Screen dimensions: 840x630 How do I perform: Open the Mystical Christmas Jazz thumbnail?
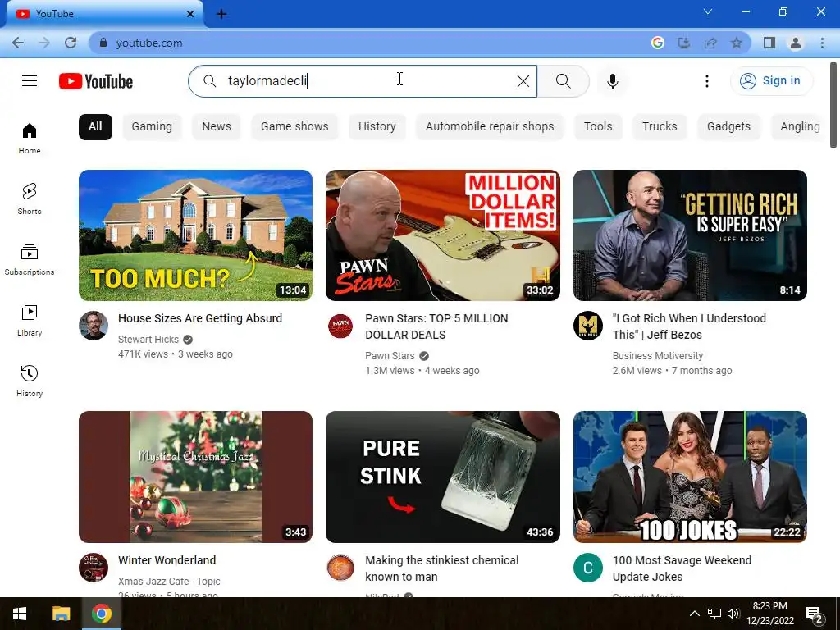click(195, 477)
